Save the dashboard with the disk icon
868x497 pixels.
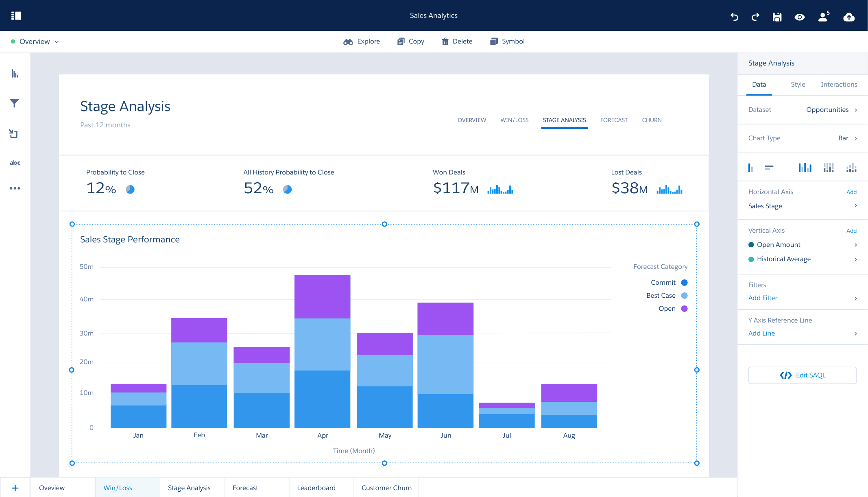[x=777, y=17]
